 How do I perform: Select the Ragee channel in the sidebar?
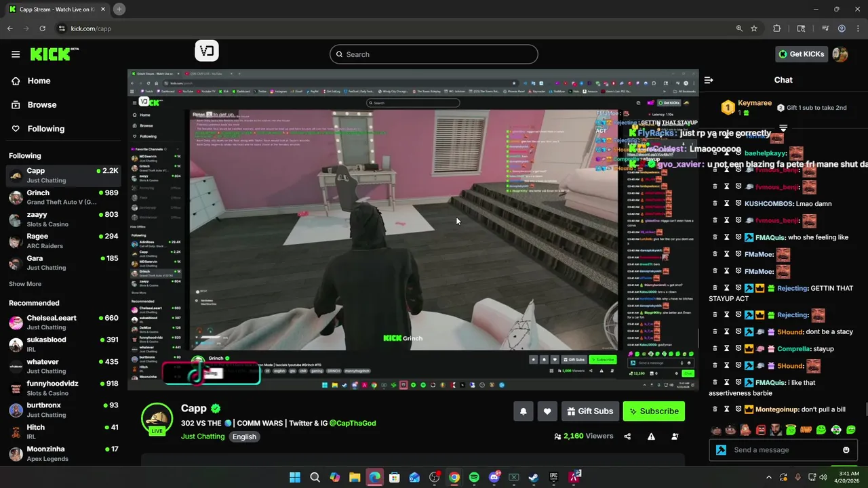coord(64,241)
